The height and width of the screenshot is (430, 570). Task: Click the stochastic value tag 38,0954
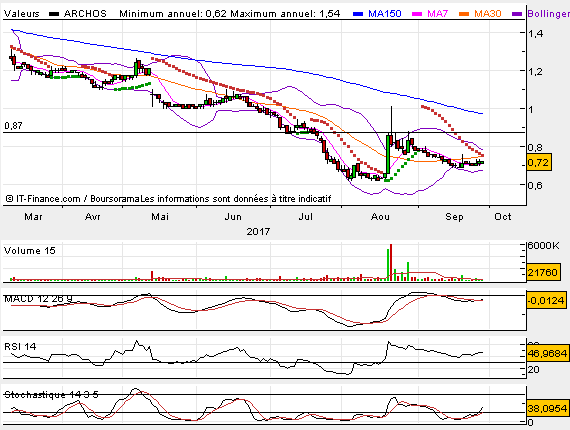click(x=547, y=409)
